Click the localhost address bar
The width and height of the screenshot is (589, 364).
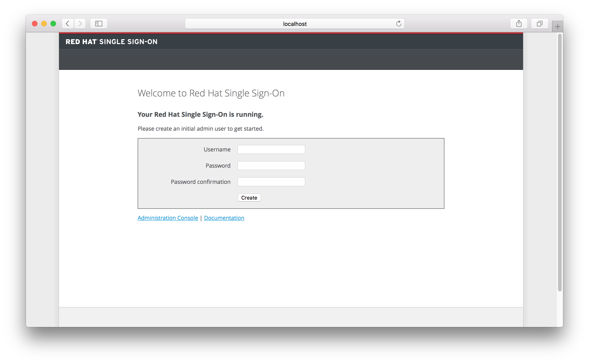[294, 24]
